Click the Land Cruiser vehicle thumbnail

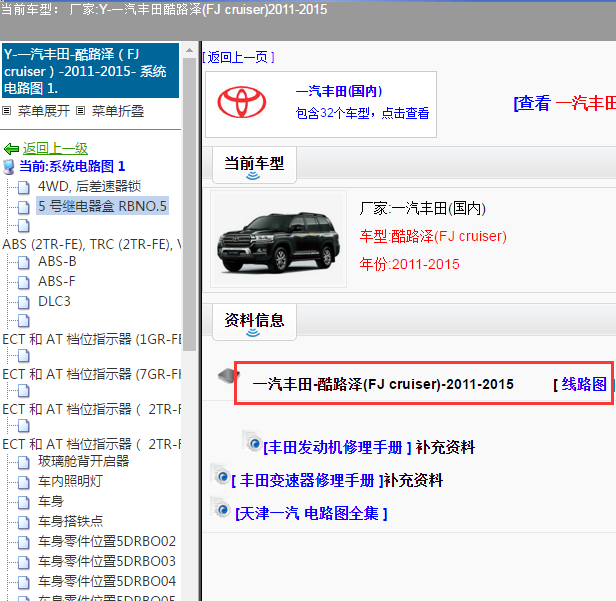pos(278,239)
